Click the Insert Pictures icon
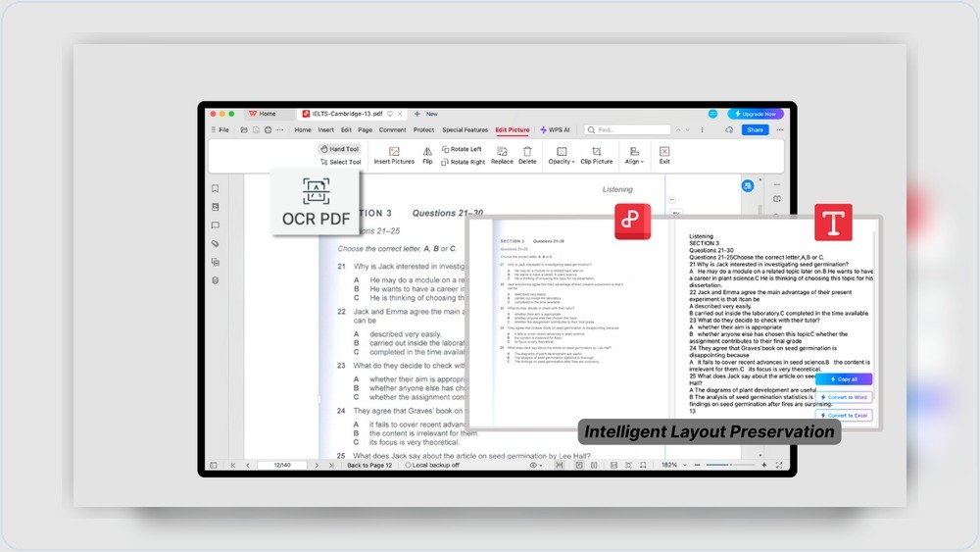 click(x=394, y=156)
